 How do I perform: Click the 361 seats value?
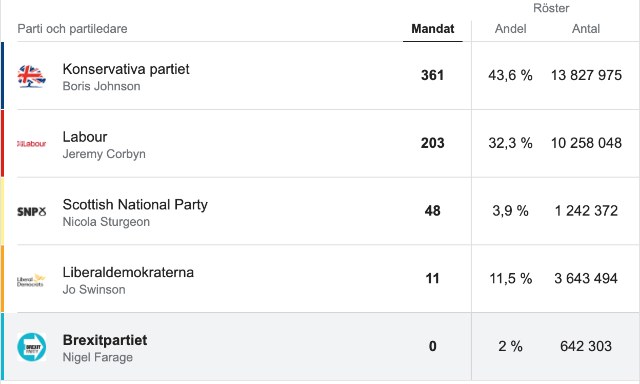click(432, 75)
